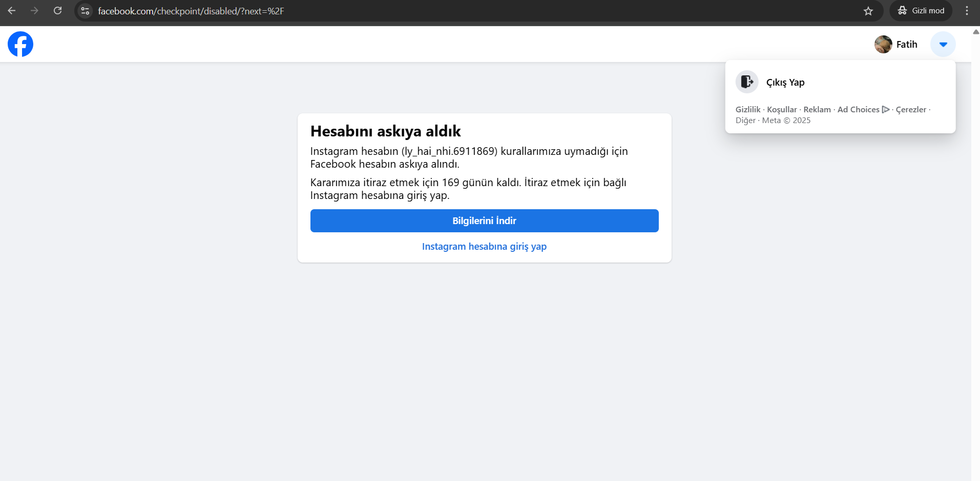
Task: Click the sentence about 169 günün kaldı
Action: pyautogui.click(x=415, y=183)
